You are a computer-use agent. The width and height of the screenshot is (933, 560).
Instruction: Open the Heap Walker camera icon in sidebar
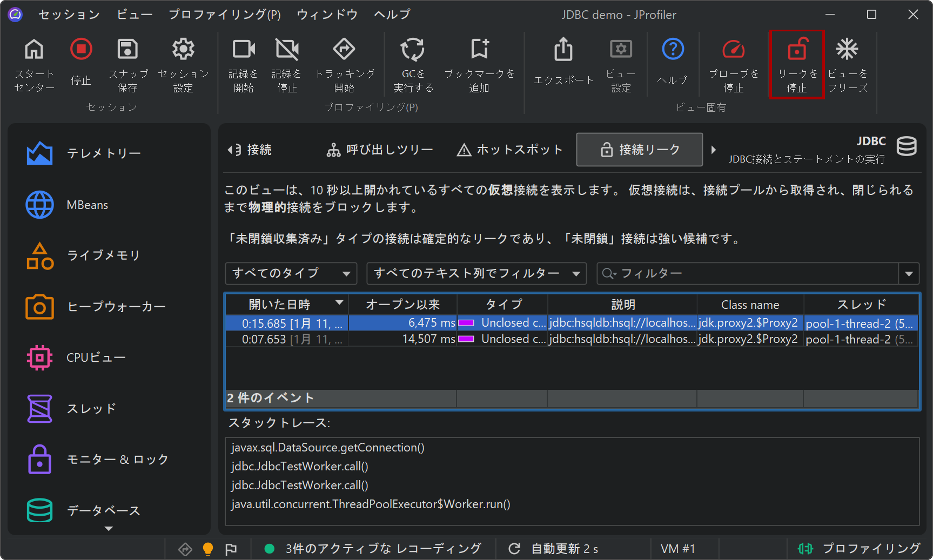(x=39, y=307)
